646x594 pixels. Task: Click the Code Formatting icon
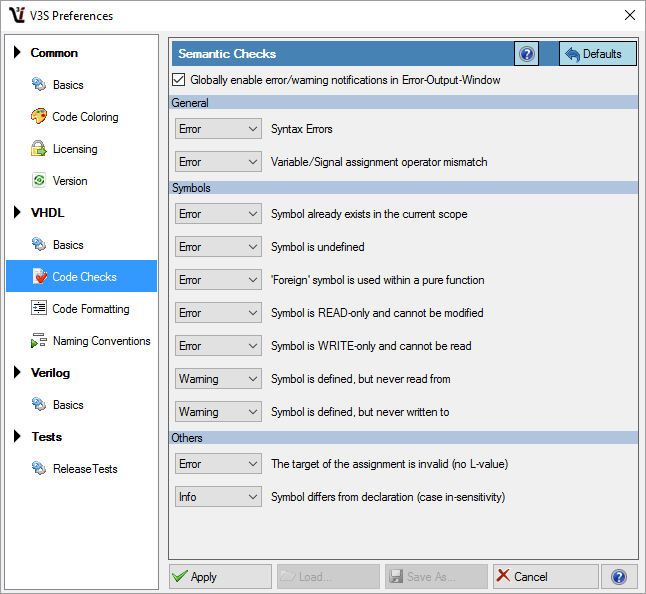[39, 308]
